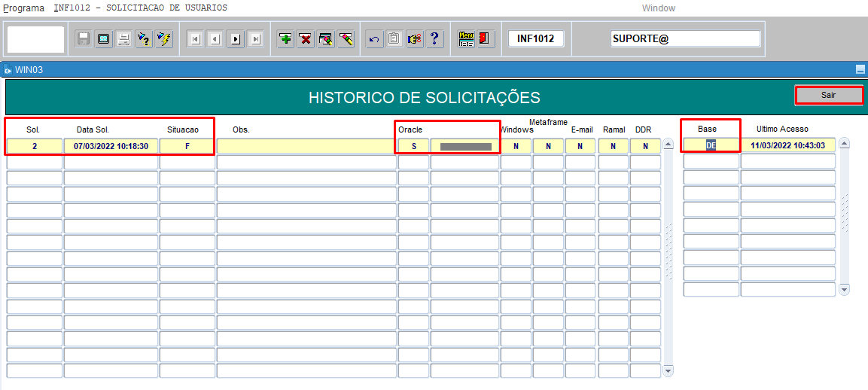Go to the next record
Image resolution: width=868 pixels, height=390 pixels.
tap(236, 39)
